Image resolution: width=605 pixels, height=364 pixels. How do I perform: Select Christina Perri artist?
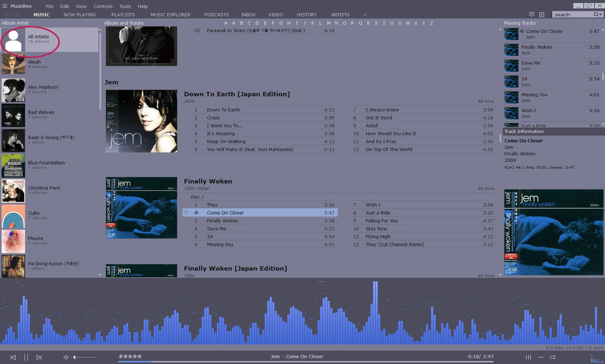(50, 190)
